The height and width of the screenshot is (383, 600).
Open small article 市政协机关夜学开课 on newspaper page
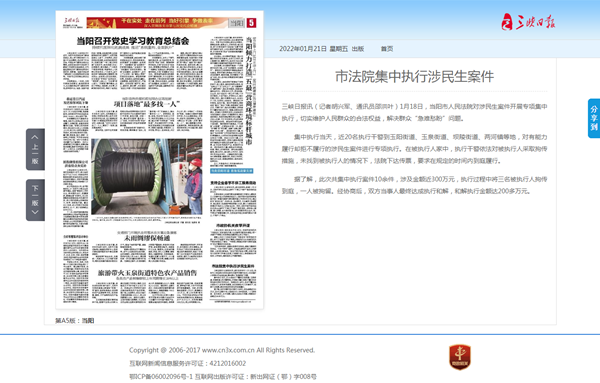coord(233,226)
